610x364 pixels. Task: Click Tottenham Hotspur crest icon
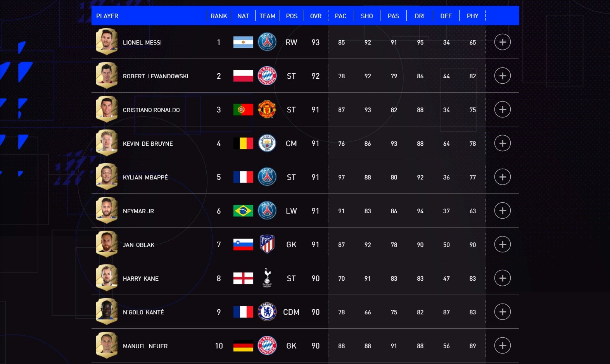(267, 278)
